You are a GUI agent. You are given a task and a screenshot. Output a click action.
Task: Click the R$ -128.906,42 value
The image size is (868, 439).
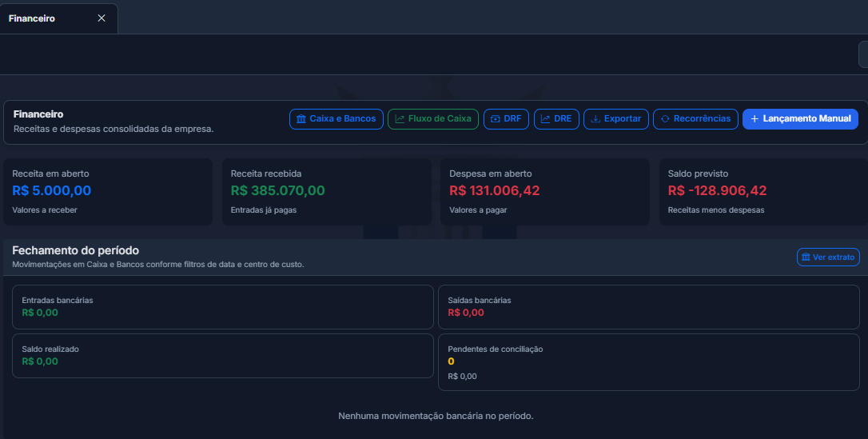point(718,190)
